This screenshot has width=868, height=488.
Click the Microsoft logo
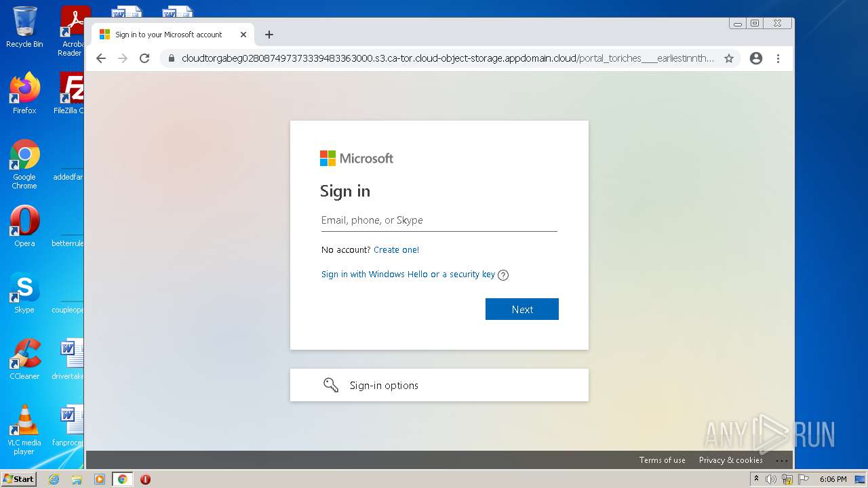click(357, 158)
